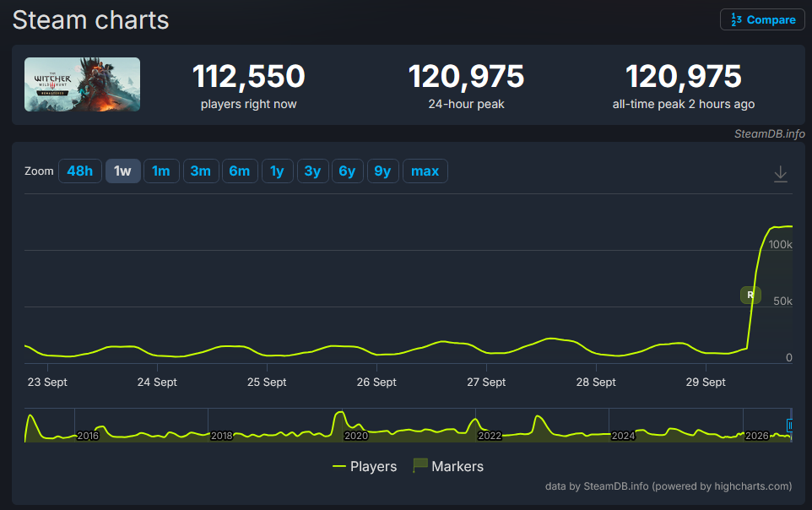
Task: Choose the 1y zoom option
Action: (277, 171)
